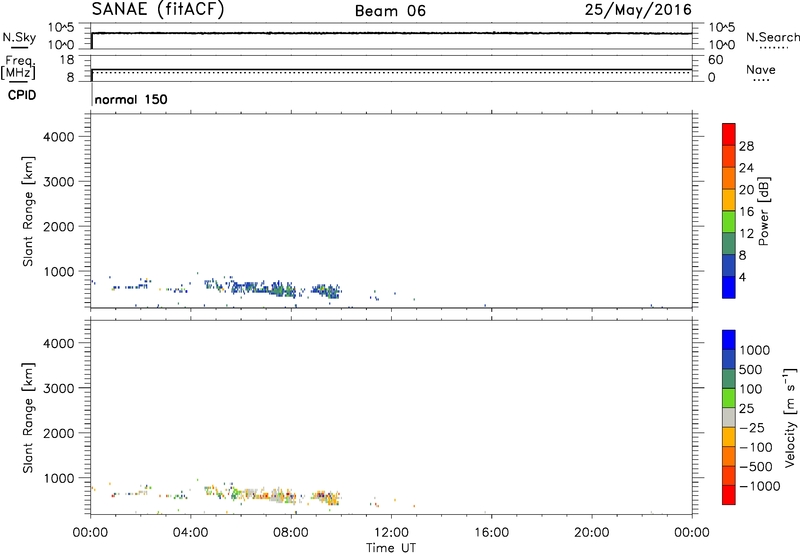Click the "-500" velocity colorbar label
Viewport: 800px width, 554px height.
tap(755, 467)
